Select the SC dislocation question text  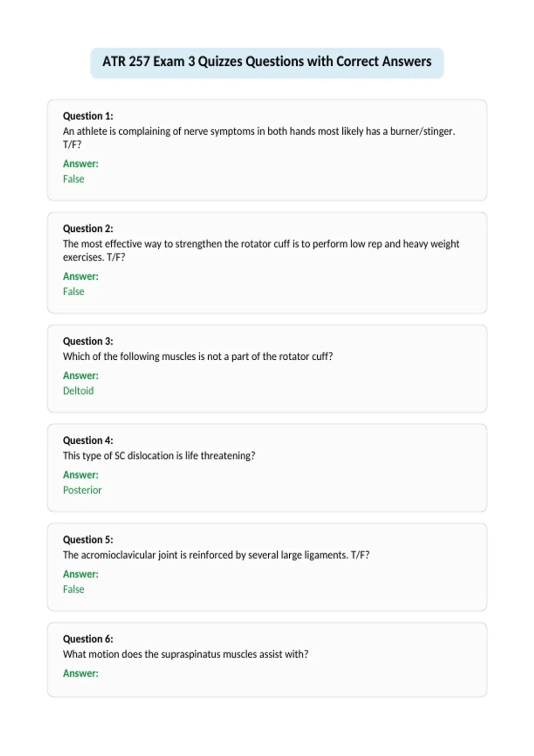pyautogui.click(x=159, y=456)
